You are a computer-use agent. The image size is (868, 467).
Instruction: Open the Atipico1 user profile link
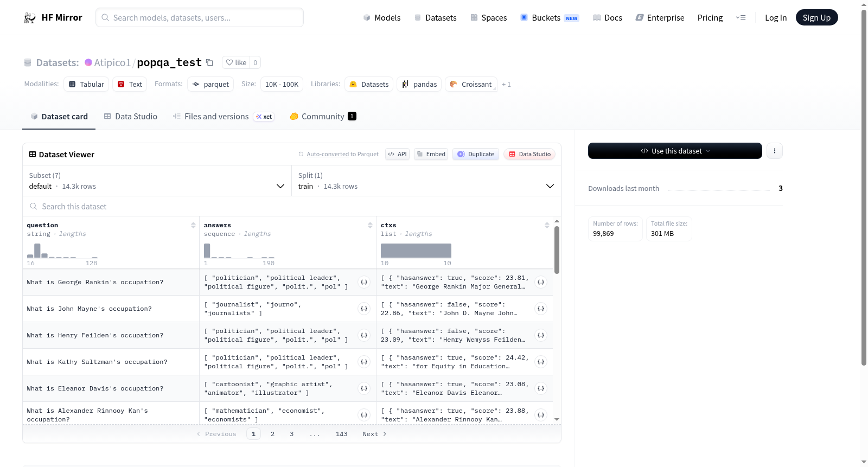coord(112,62)
